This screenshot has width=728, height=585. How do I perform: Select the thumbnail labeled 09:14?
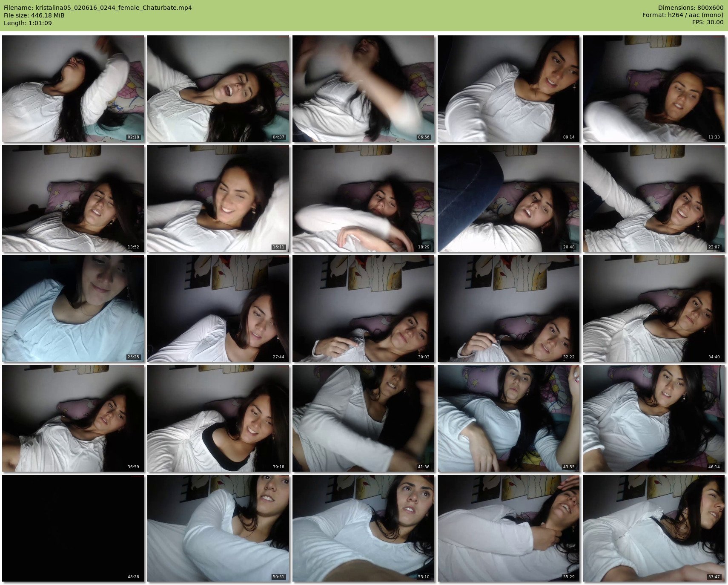click(509, 89)
